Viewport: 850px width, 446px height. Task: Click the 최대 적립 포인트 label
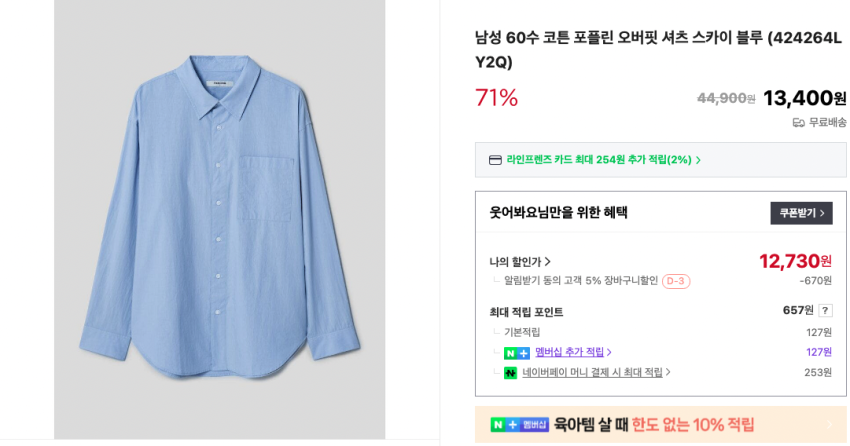526,312
